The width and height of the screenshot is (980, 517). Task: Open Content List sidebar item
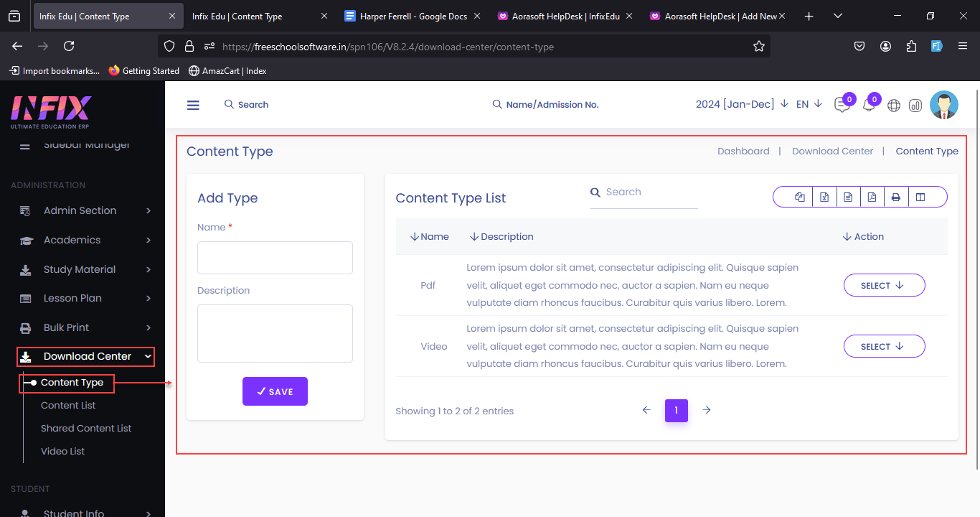click(x=68, y=405)
